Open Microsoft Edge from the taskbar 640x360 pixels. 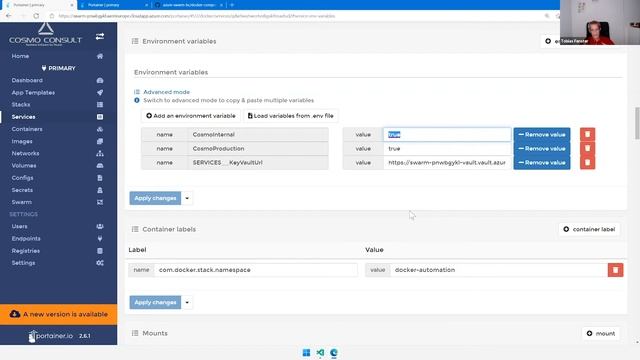334,353
